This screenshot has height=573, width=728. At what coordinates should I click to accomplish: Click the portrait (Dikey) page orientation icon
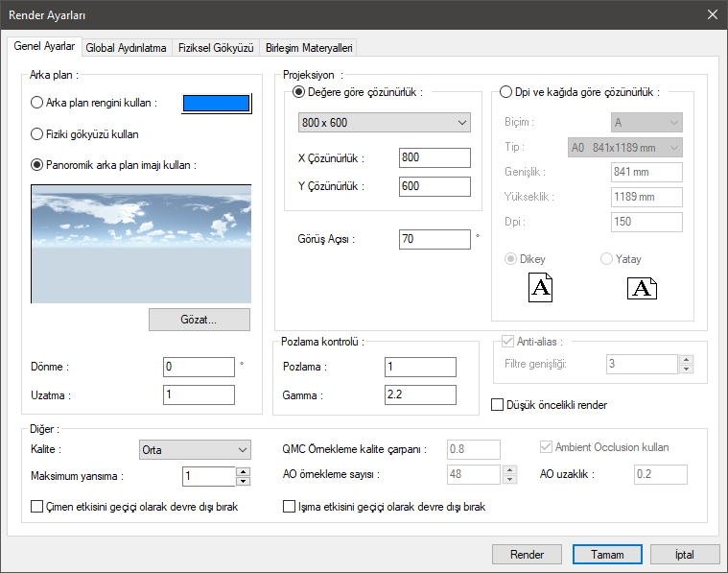[541, 288]
